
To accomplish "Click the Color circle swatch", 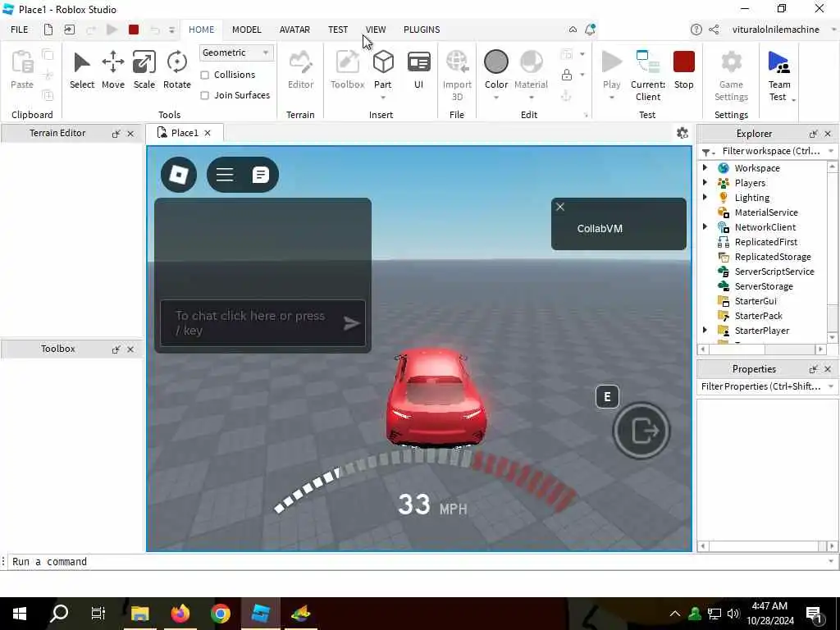I will 496,62.
